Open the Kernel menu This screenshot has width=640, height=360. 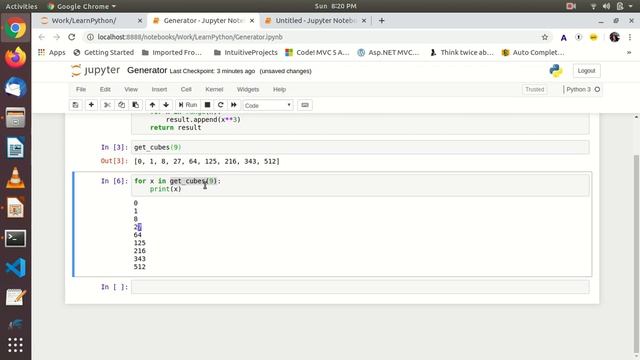[214, 89]
